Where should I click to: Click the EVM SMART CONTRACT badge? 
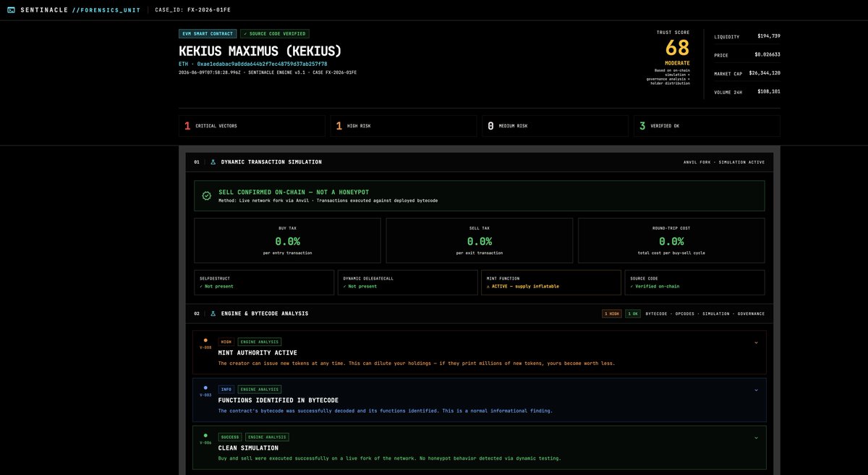coord(208,33)
